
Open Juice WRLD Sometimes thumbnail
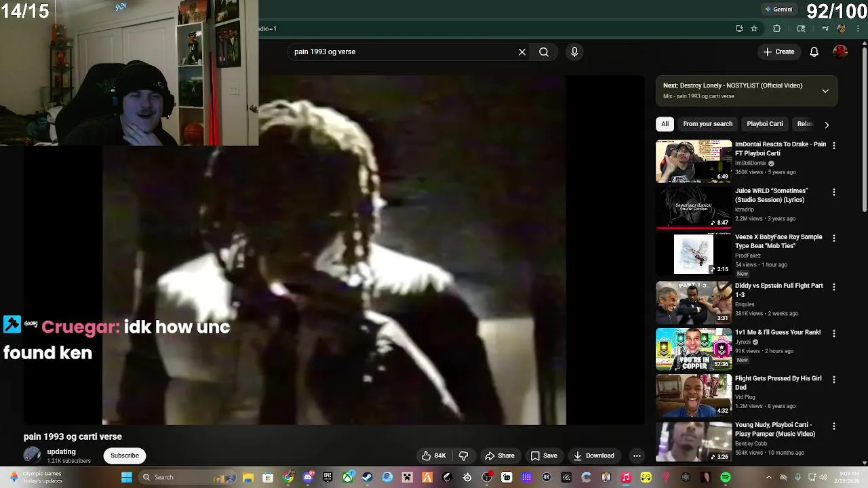pyautogui.click(x=693, y=207)
